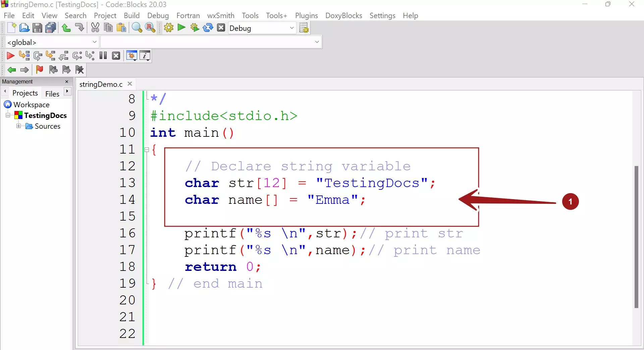Open Find with the magnifier icon

coord(137,28)
